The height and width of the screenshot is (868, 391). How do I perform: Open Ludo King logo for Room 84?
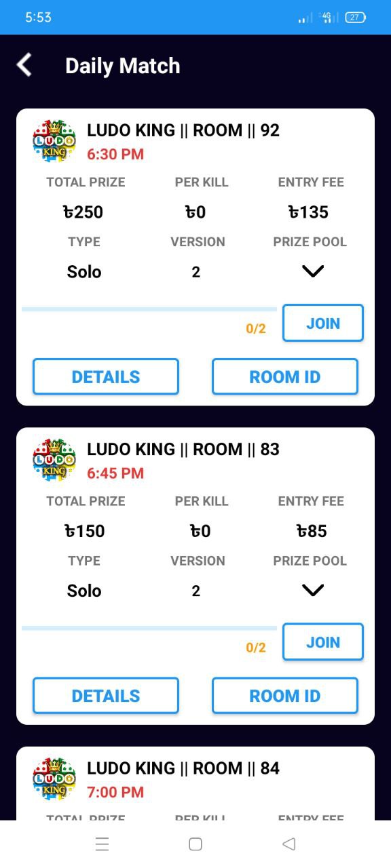(54, 778)
